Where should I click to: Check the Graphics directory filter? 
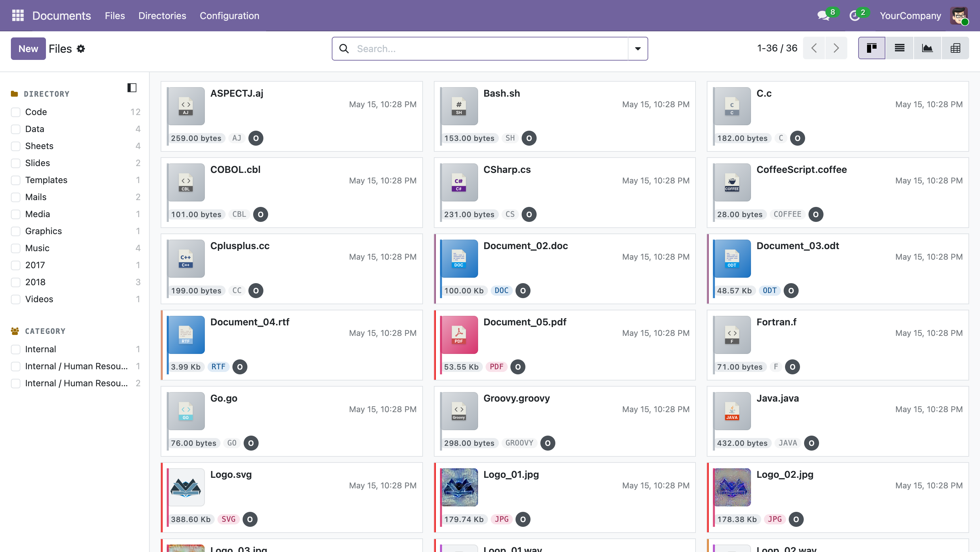pos(16,231)
